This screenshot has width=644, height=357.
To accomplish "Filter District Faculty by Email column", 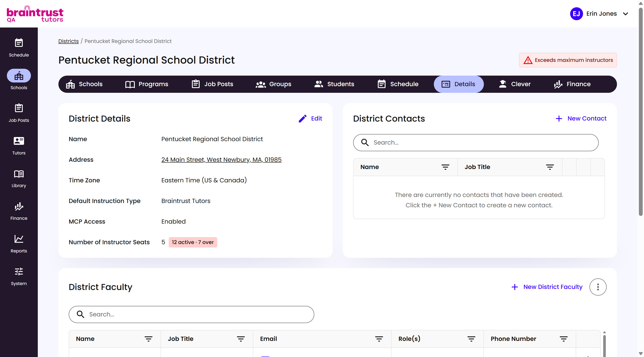I will (379, 339).
